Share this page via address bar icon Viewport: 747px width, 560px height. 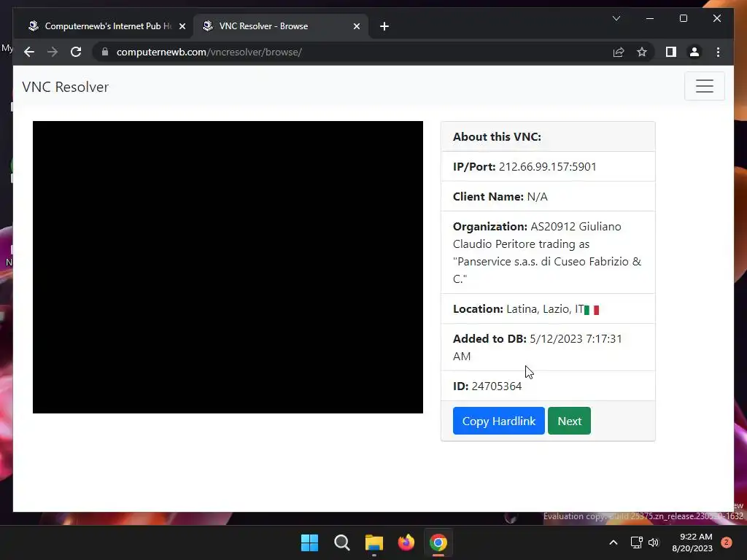tap(619, 52)
